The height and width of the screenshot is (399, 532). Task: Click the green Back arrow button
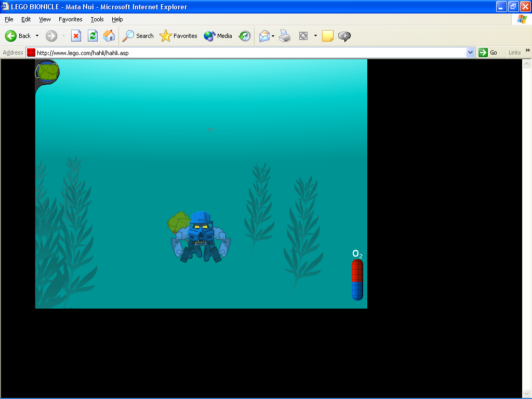[11, 36]
